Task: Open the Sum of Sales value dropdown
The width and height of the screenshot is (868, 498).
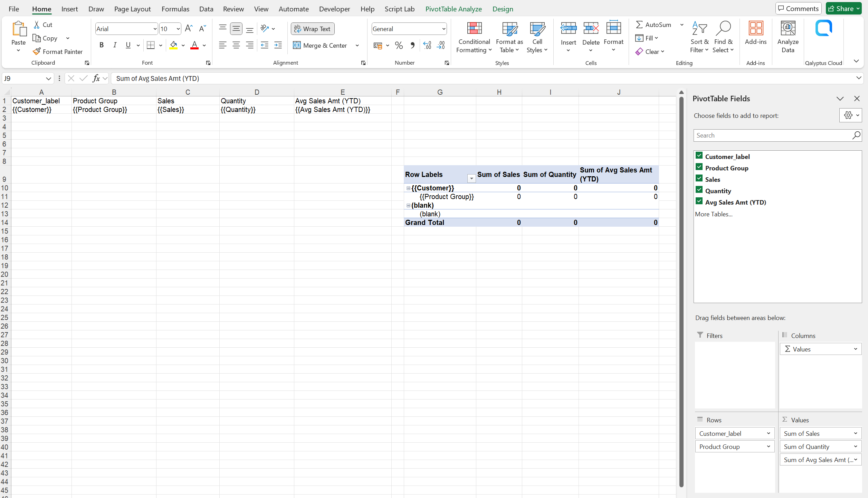Action: (856, 433)
